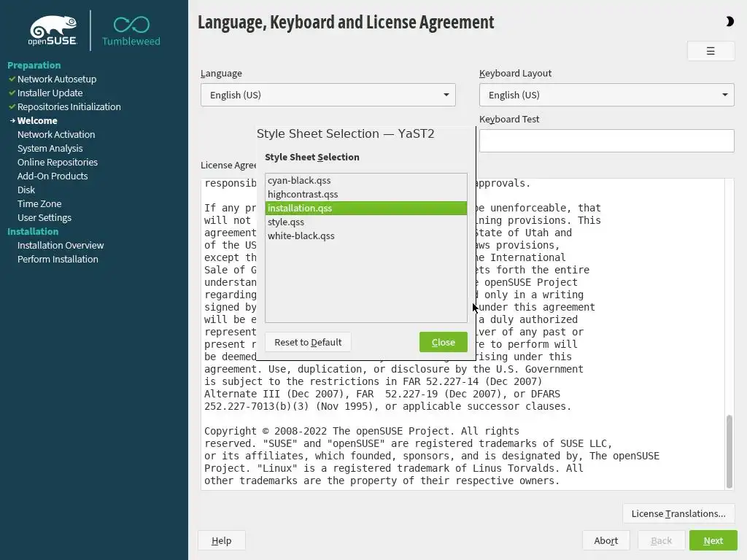Image resolution: width=747 pixels, height=560 pixels.
Task: Click Installer Update step in sidebar
Action: click(x=50, y=93)
